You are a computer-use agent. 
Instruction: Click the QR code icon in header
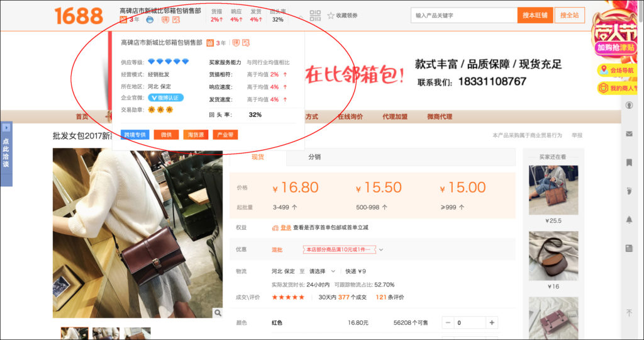click(x=315, y=15)
